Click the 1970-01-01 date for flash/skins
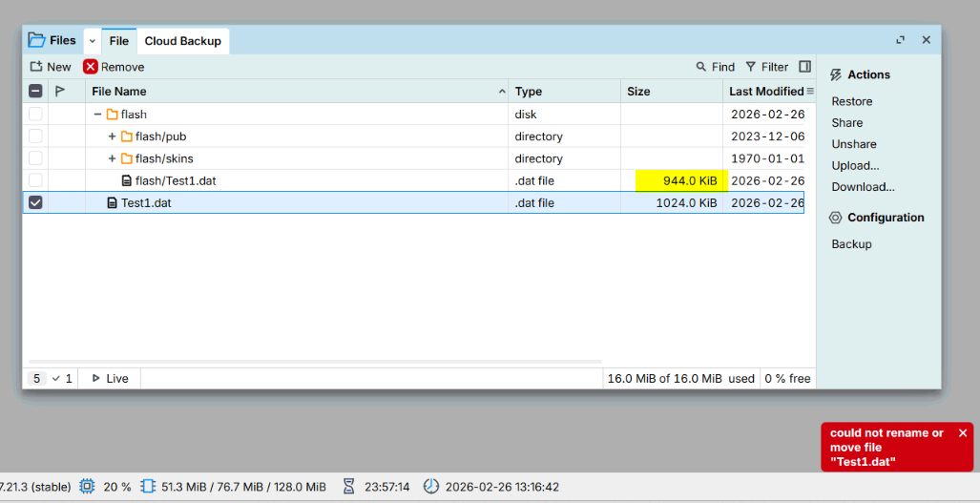This screenshot has height=503, width=980. click(767, 158)
